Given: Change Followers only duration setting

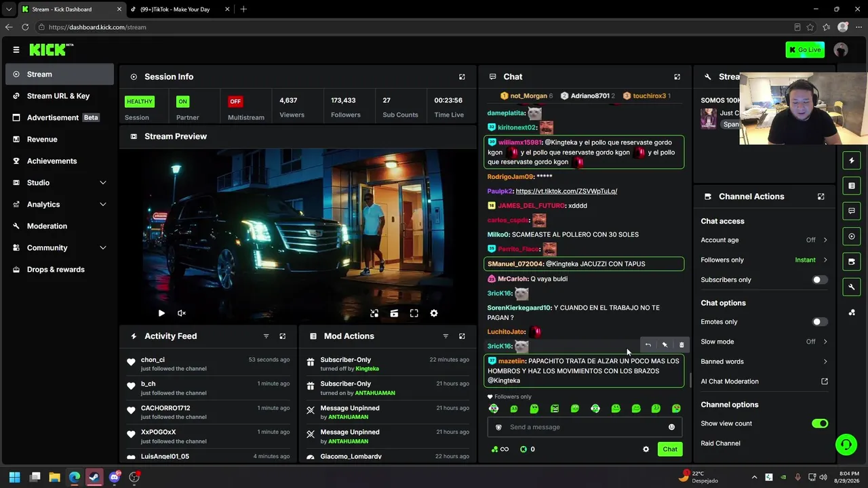Looking at the screenshot, I should 764,260.
